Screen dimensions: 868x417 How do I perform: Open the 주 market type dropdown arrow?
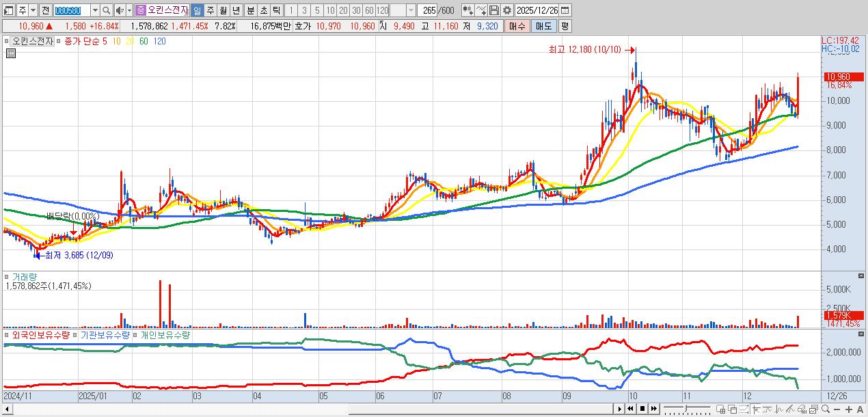tap(33, 10)
